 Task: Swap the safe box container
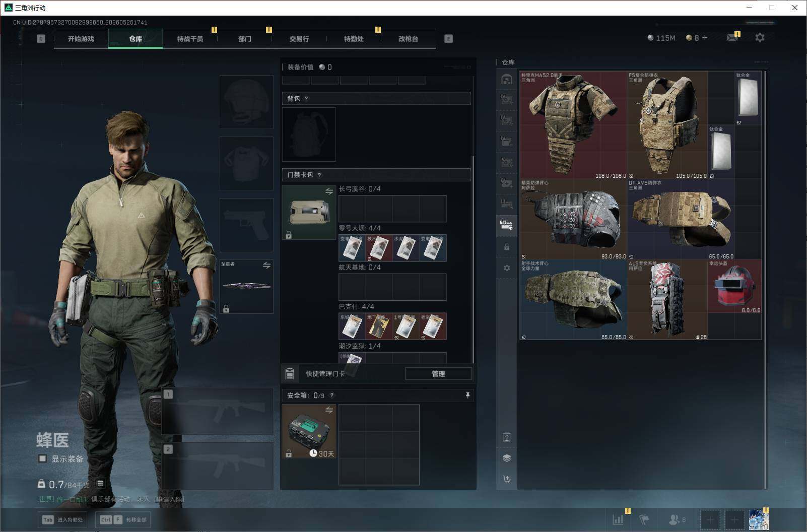pos(329,410)
